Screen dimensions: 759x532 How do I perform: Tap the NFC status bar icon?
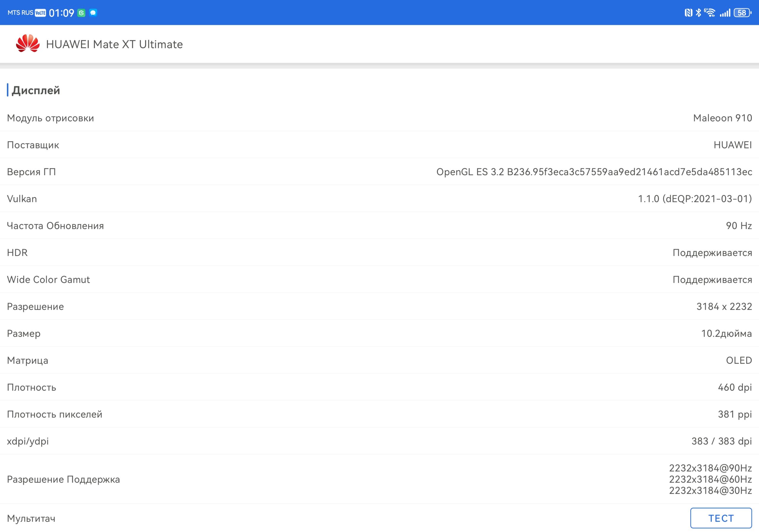click(688, 13)
